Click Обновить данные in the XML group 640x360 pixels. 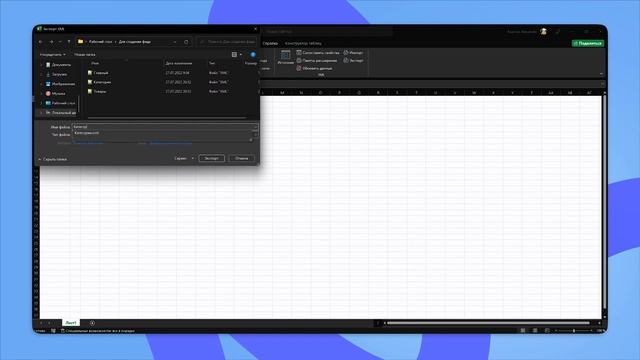tap(314, 68)
